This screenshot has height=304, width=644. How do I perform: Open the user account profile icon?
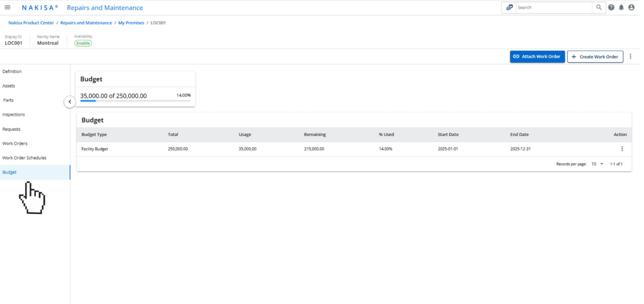631,8
